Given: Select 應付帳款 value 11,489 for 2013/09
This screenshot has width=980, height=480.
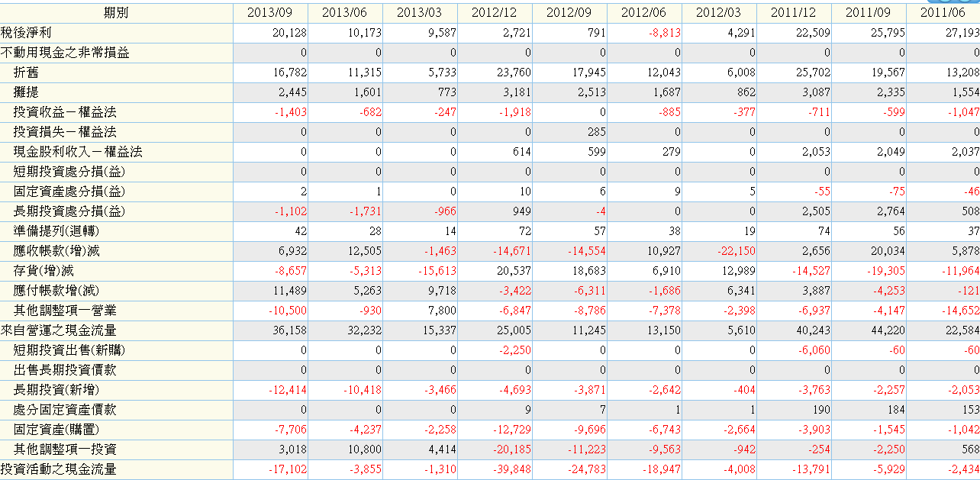Looking at the screenshot, I should pyautogui.click(x=289, y=291).
